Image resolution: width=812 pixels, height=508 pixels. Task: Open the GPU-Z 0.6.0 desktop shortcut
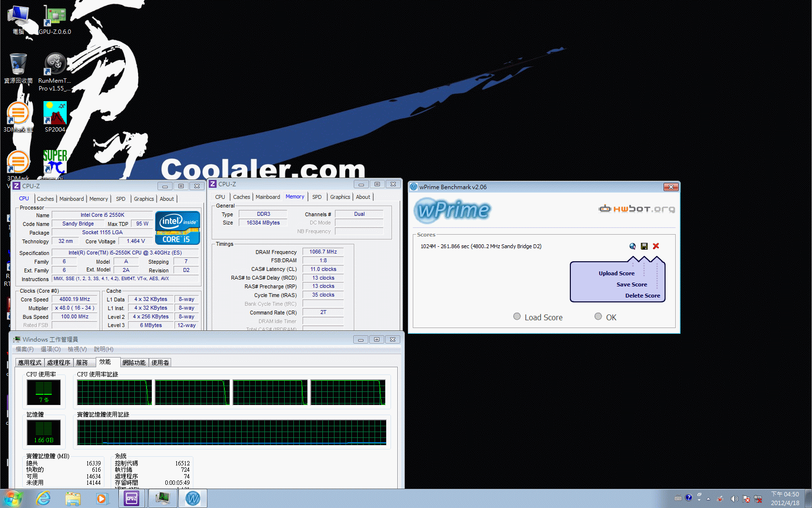click(x=55, y=19)
